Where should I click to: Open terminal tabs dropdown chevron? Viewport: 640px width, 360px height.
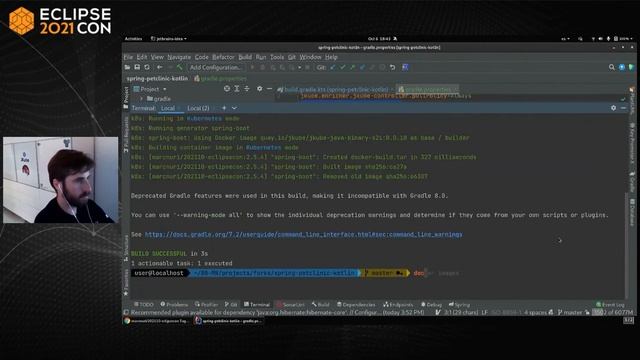[234, 108]
